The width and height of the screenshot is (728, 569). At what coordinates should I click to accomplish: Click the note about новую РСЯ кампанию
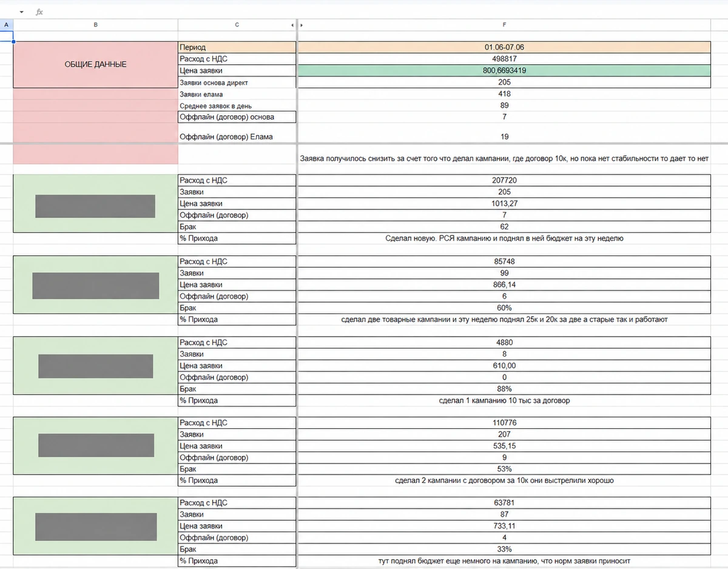[x=504, y=238]
